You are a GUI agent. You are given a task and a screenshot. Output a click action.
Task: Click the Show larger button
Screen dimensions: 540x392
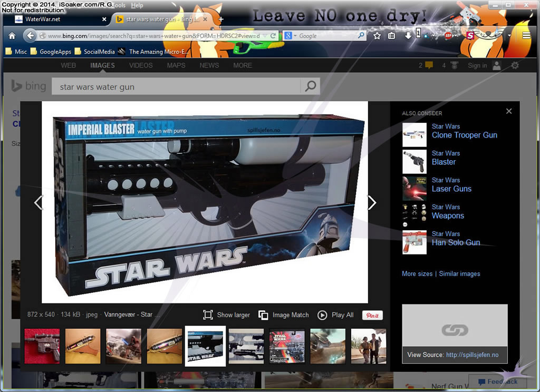pyautogui.click(x=226, y=315)
